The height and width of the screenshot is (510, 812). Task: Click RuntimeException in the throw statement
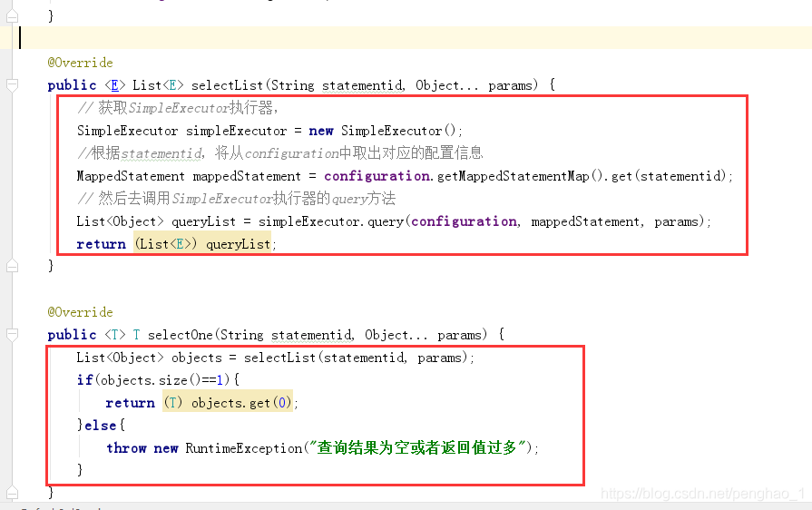coord(244,448)
